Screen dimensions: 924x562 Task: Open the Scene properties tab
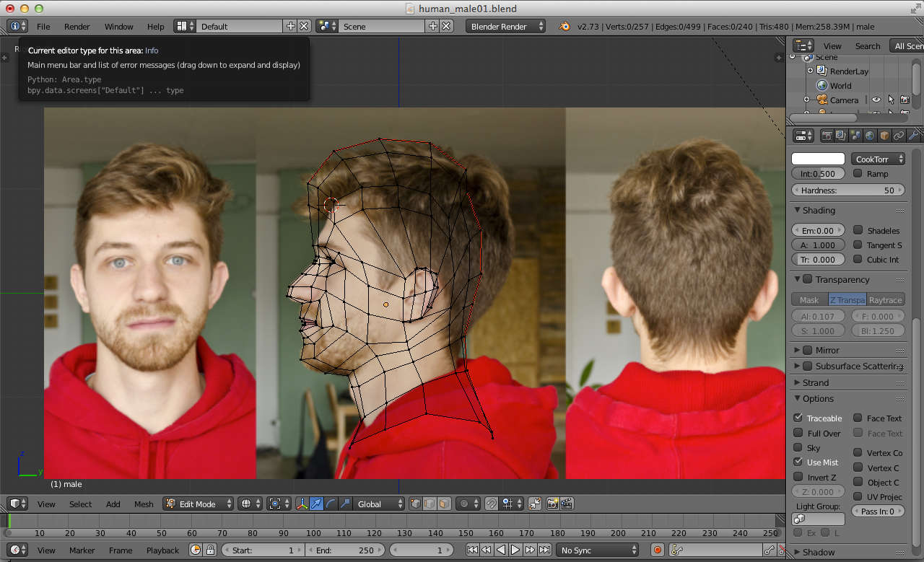[x=855, y=136]
